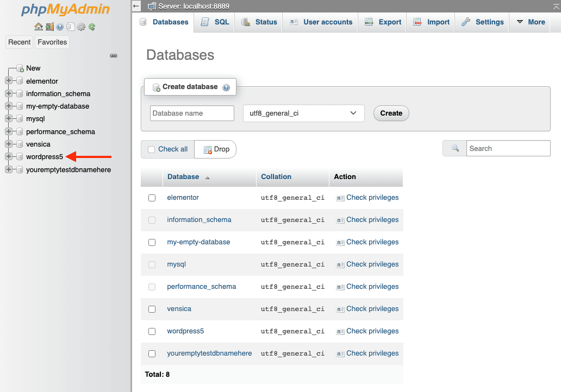The width and height of the screenshot is (561, 392).
Task: Switch to the Databases tab
Action: (164, 22)
